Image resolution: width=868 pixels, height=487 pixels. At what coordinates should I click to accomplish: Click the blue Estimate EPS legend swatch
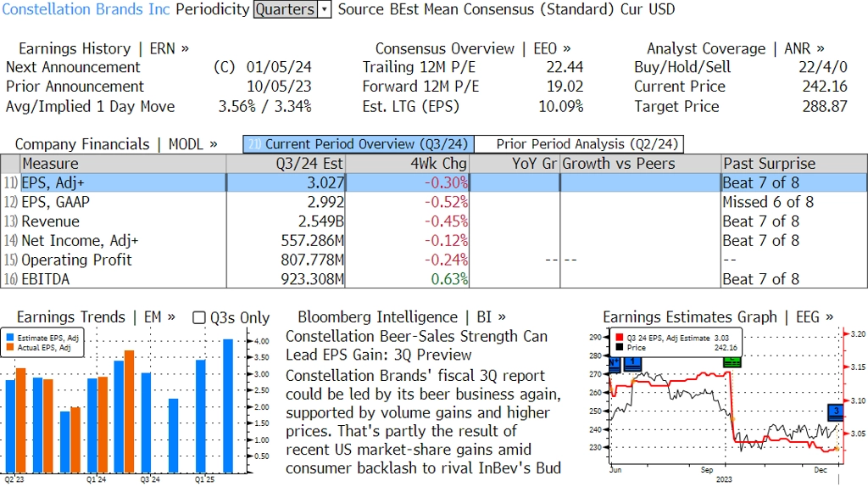(x=10, y=338)
